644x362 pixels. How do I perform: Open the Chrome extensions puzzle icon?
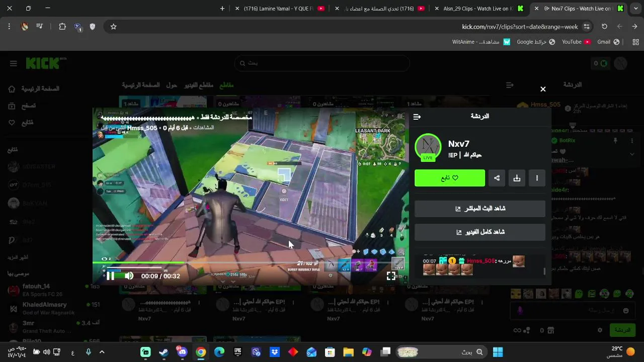point(62,27)
